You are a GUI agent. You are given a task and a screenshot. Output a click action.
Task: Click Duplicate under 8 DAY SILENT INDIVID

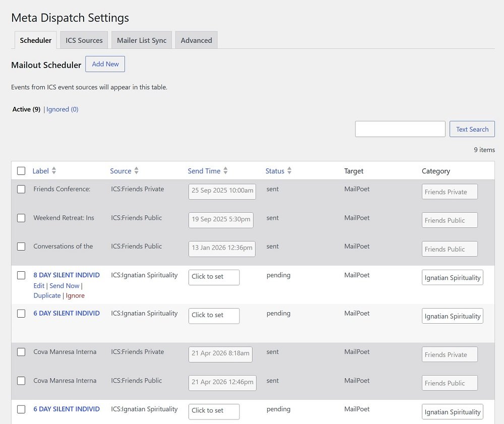(47, 295)
